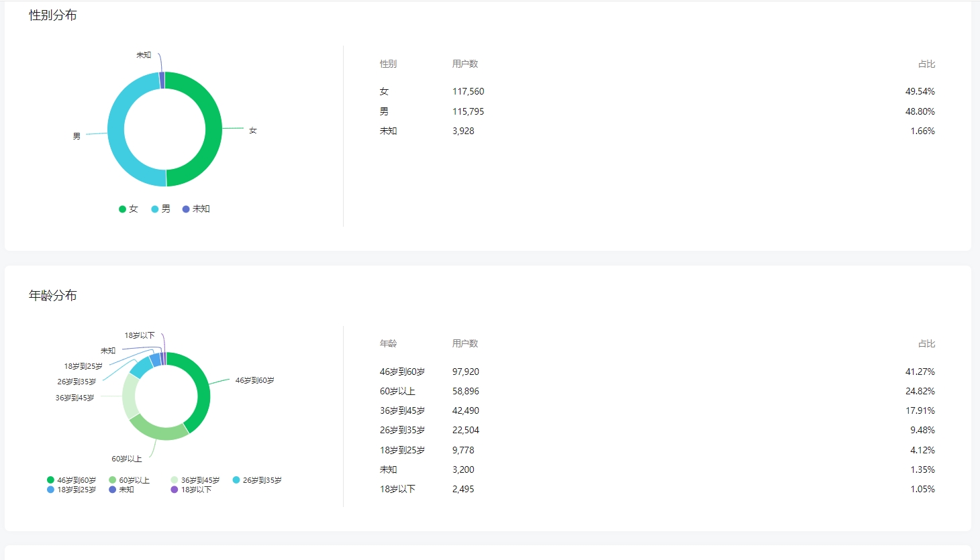Select the percentage 49.54%
This screenshot has height=560, width=980.
(x=920, y=91)
